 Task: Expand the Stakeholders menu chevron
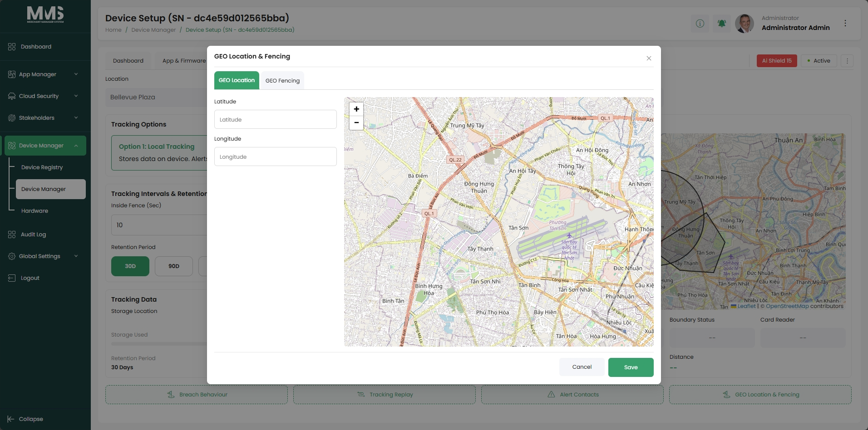pos(76,118)
